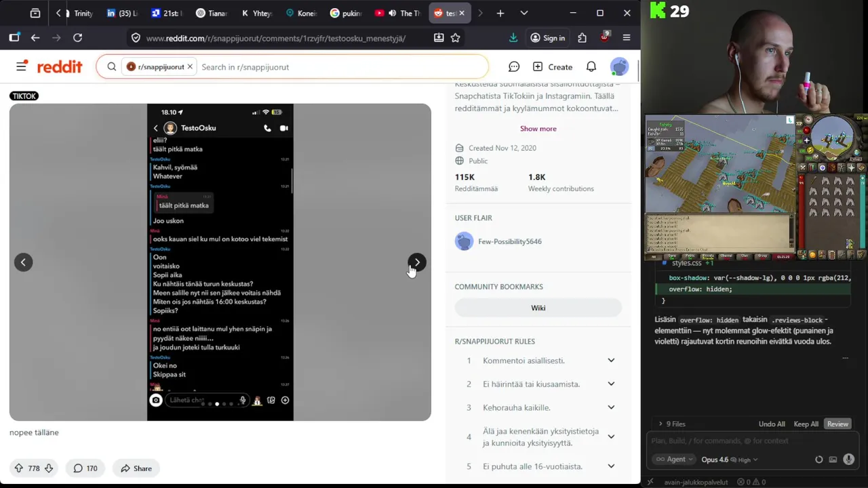Viewport: 868px width, 488px height.
Task: Open the sidebar toggle icon
Action: 14,38
